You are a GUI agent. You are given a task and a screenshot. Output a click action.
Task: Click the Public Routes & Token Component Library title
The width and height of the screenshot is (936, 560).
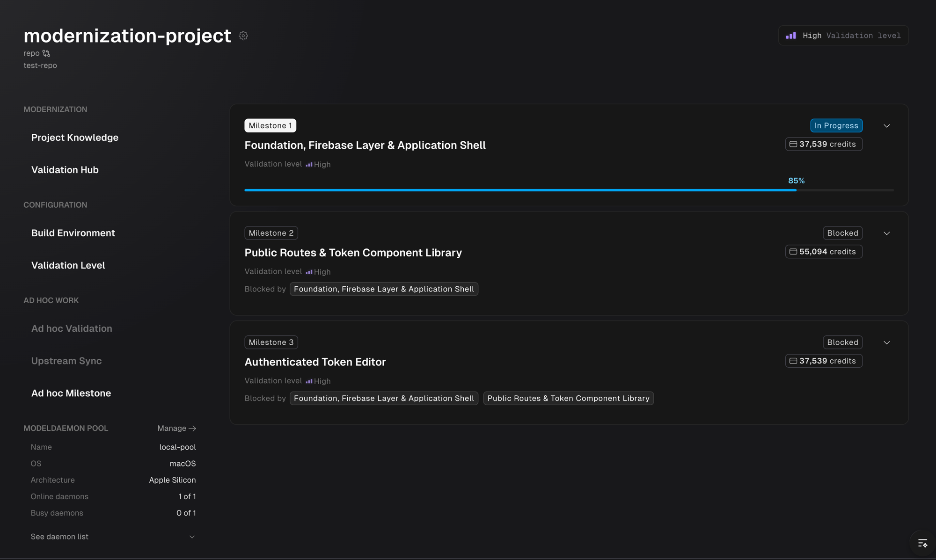(353, 253)
